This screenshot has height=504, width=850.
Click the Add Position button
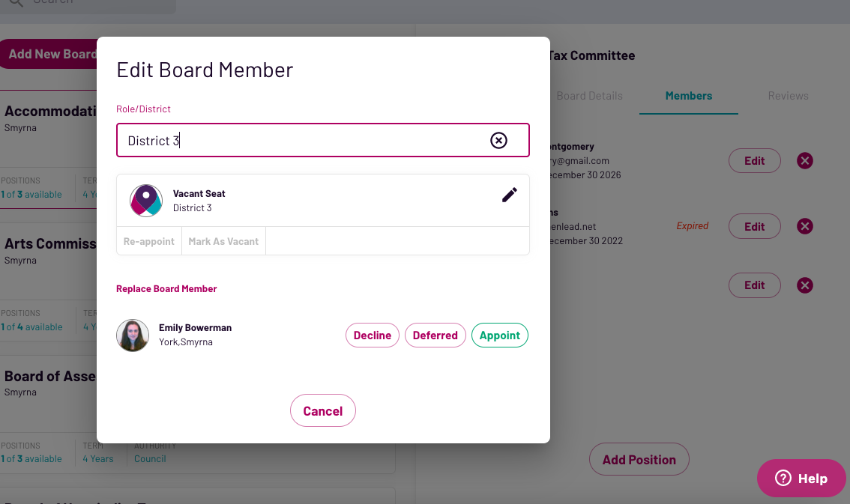[639, 460]
